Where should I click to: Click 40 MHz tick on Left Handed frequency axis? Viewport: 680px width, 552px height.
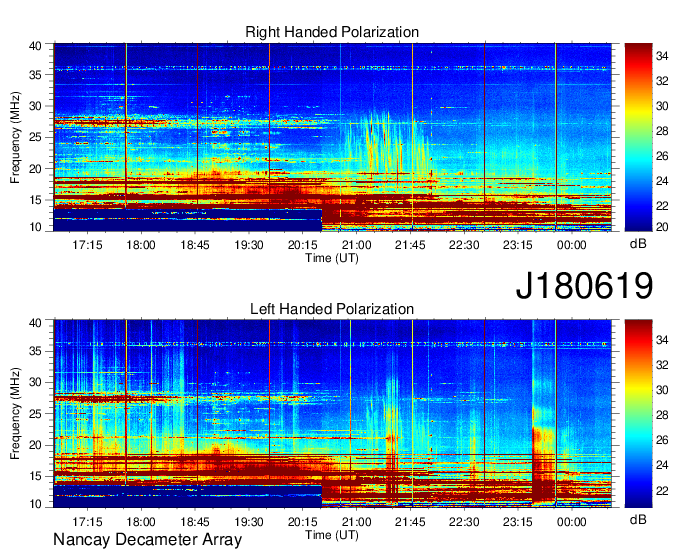pos(36,323)
